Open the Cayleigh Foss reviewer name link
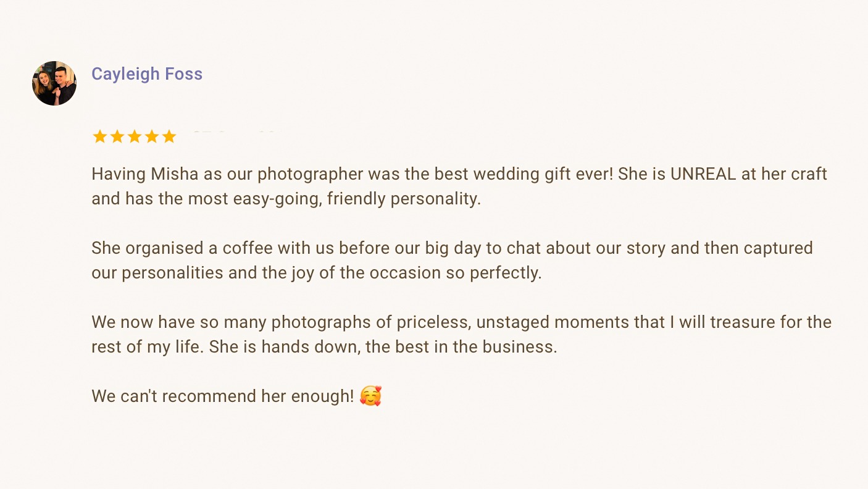The width and height of the screenshot is (868, 489). pos(147,74)
